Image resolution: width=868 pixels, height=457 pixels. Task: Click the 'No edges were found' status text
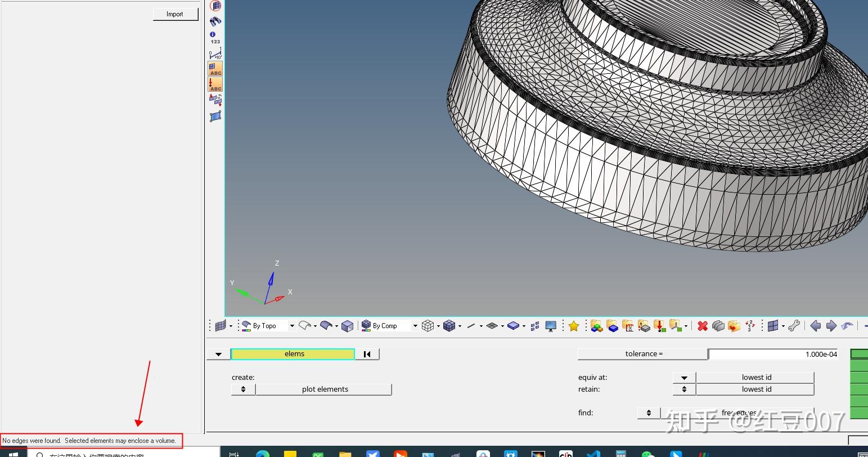pyautogui.click(x=89, y=441)
